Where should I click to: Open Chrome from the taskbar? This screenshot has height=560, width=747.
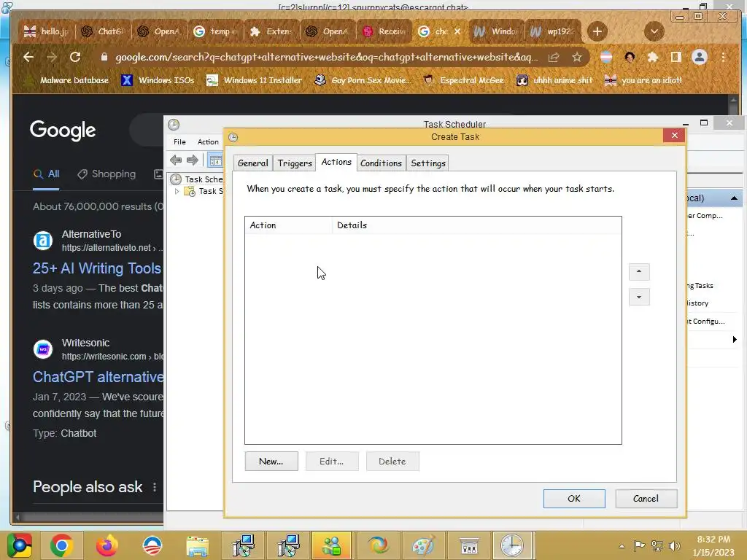point(61,545)
